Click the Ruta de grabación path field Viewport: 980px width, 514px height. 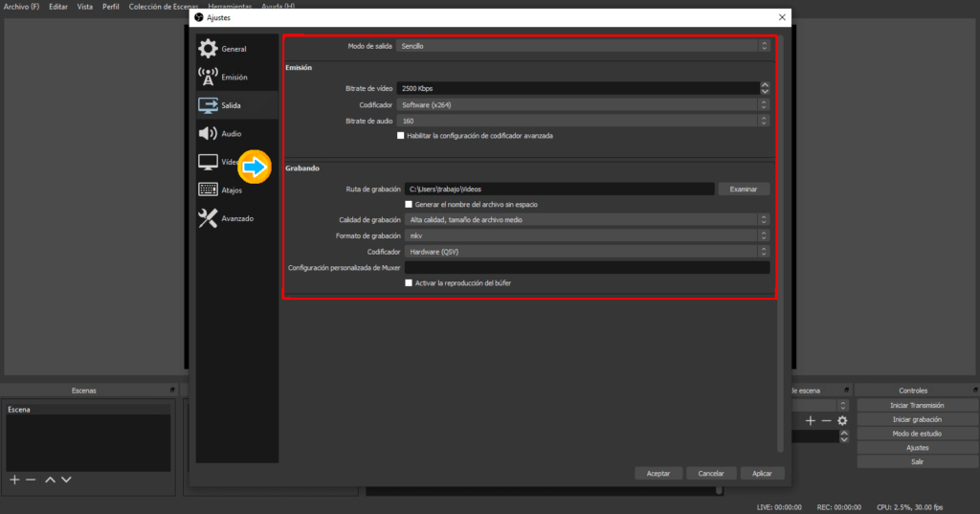click(559, 190)
